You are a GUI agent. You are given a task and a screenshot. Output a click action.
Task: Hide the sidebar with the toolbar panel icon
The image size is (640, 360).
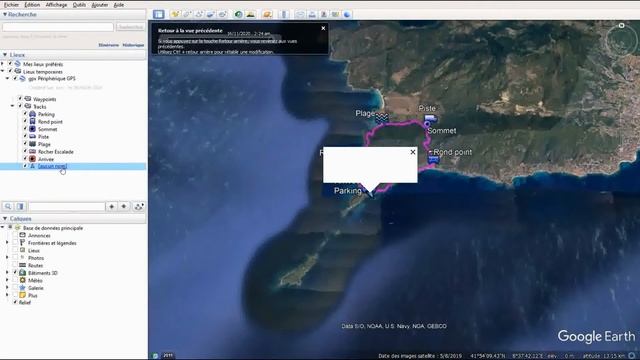tap(159, 14)
